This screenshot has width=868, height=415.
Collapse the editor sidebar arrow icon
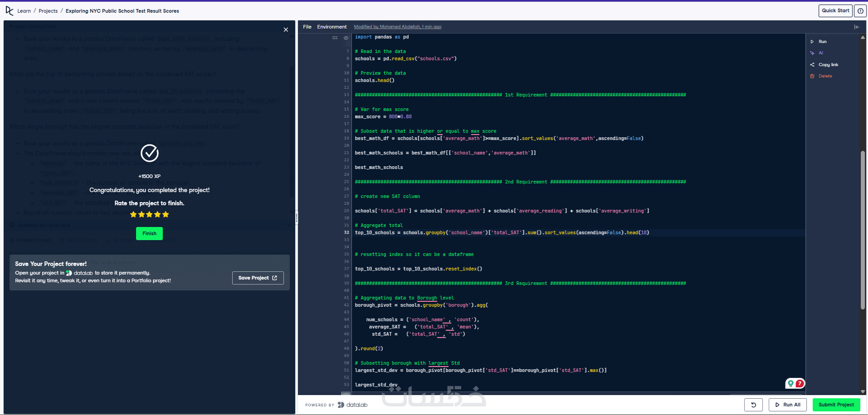(x=857, y=27)
